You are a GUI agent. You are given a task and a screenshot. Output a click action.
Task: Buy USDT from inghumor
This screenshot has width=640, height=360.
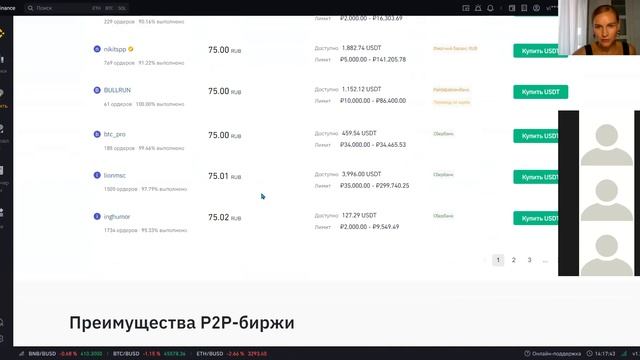tap(536, 218)
